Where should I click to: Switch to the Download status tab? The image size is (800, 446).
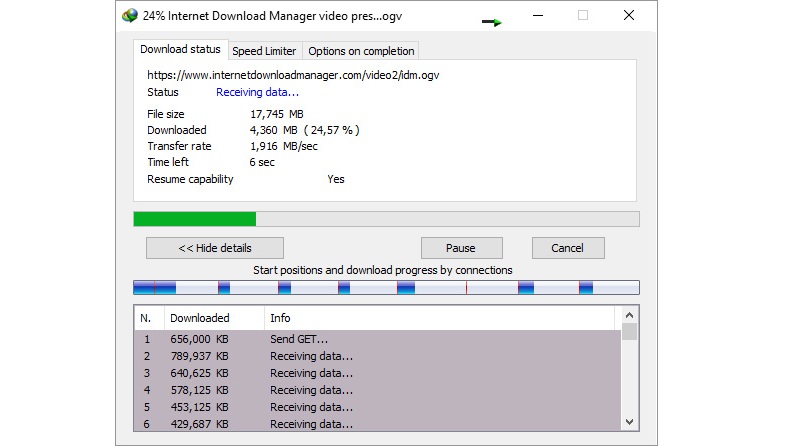click(x=181, y=49)
